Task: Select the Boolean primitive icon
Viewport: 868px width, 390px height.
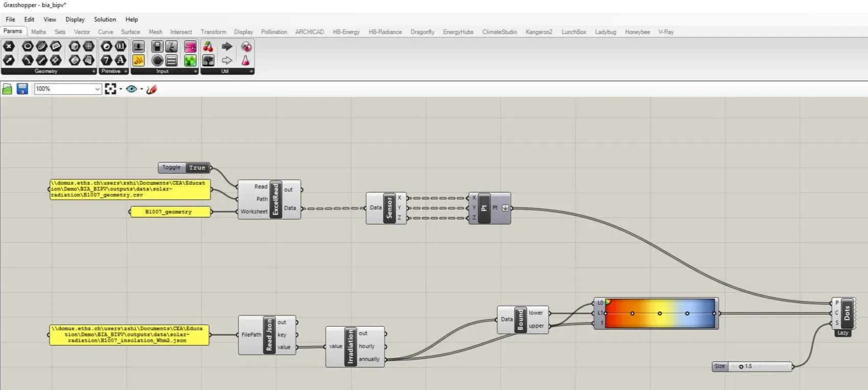Action: (x=106, y=46)
